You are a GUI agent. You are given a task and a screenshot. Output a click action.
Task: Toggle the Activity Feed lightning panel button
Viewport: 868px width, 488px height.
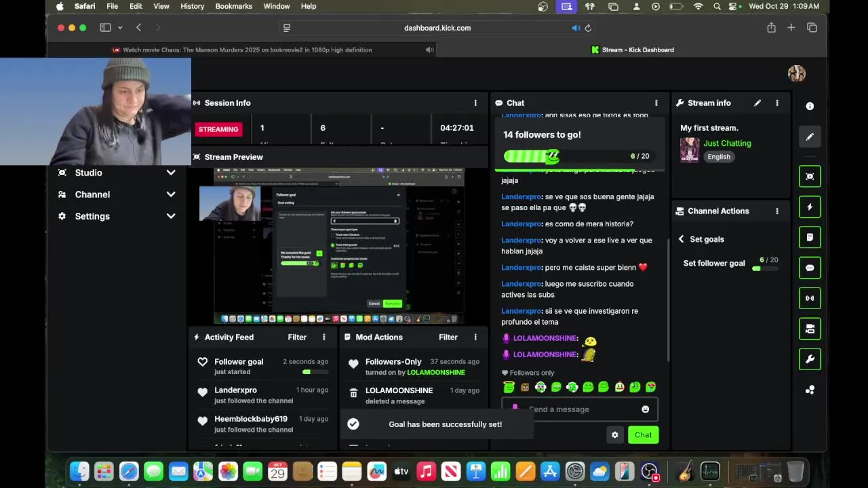[810, 207]
